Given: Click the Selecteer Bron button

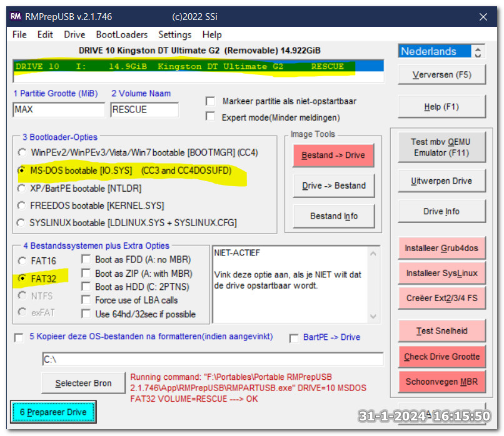Looking at the screenshot, I should pyautogui.click(x=83, y=383).
